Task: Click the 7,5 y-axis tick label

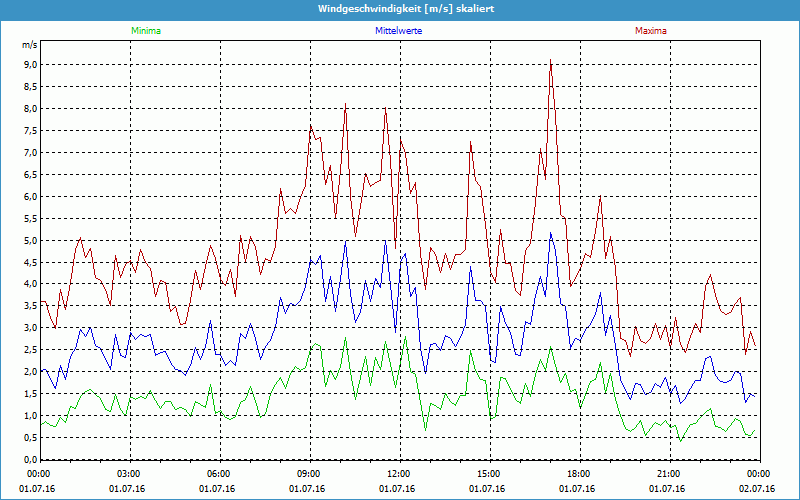Action: click(30, 130)
